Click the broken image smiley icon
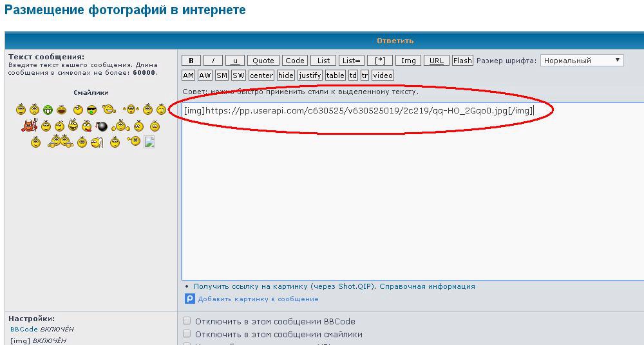Image resolution: width=644 pixels, height=345 pixels. tap(149, 142)
